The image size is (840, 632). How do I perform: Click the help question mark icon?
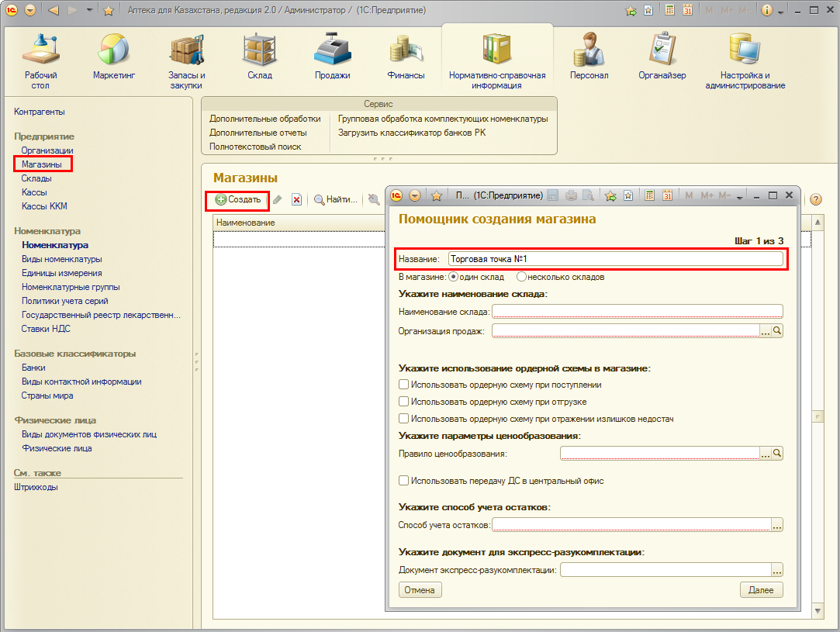click(815, 200)
